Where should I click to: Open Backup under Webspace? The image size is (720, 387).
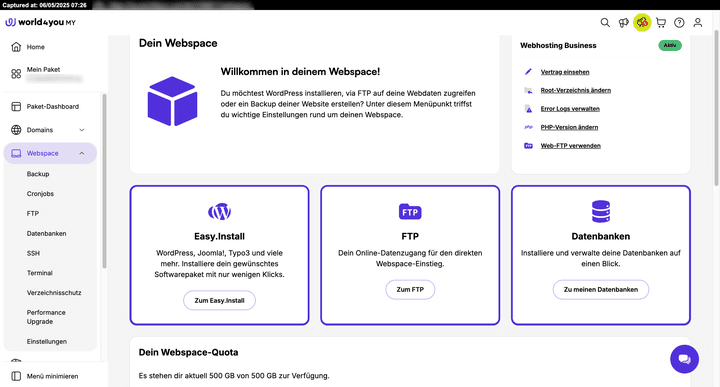tap(38, 174)
